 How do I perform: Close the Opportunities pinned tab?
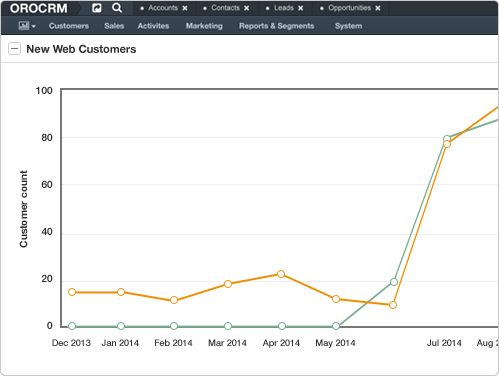pyautogui.click(x=378, y=8)
